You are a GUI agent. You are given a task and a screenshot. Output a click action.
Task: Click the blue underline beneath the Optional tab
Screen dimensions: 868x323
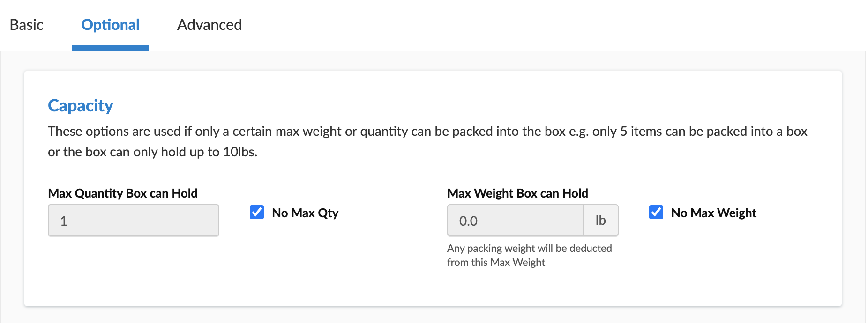coord(111,48)
